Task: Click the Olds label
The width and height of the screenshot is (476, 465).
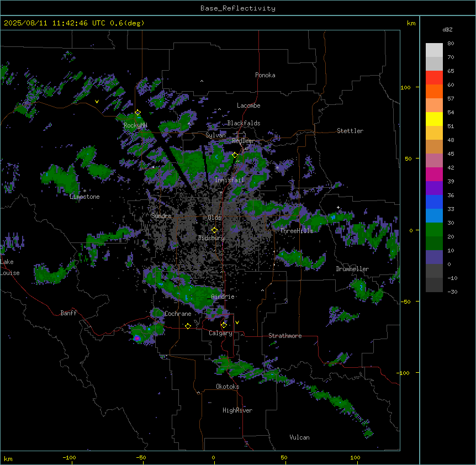Action: click(x=214, y=218)
